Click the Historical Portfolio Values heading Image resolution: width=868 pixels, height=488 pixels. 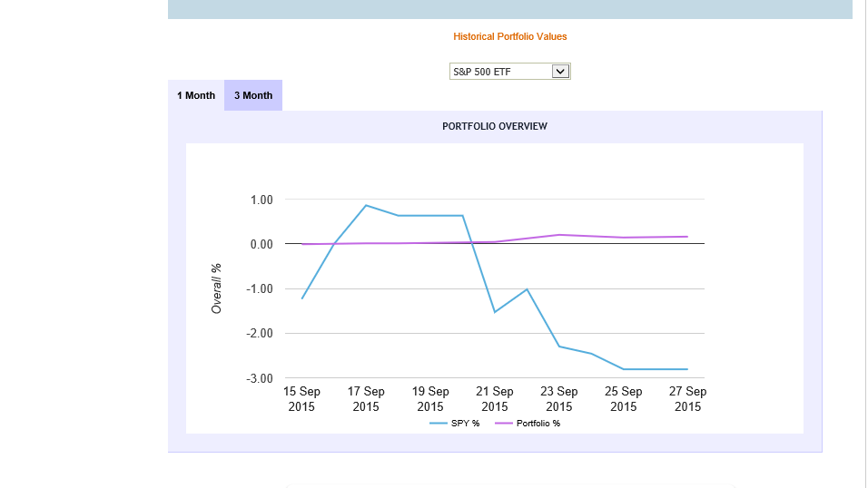tap(509, 37)
